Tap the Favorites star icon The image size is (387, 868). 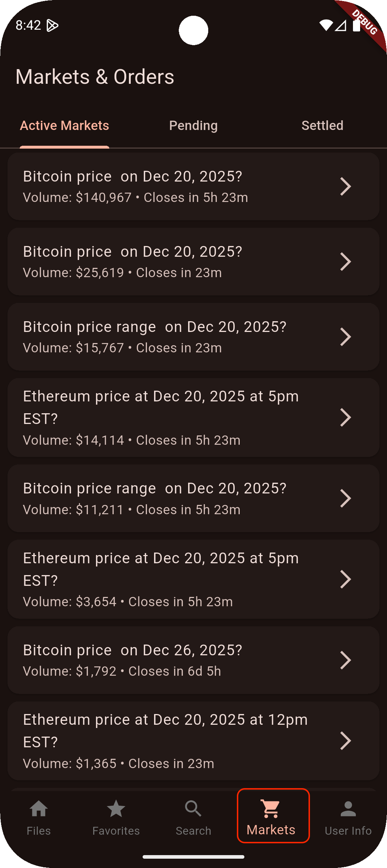point(116,809)
